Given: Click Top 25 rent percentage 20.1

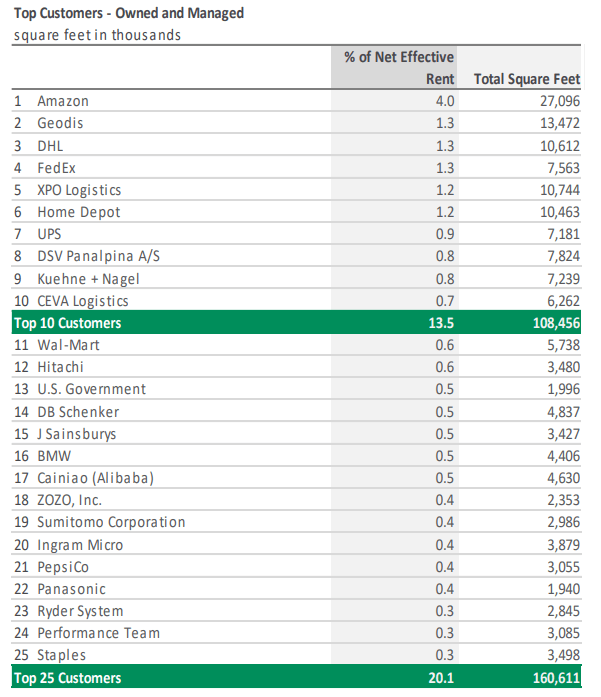Looking at the screenshot, I should click(x=441, y=678).
